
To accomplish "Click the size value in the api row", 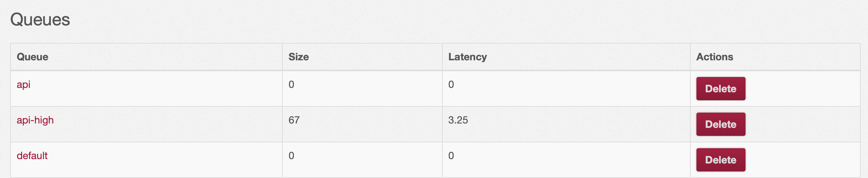I will [291, 85].
